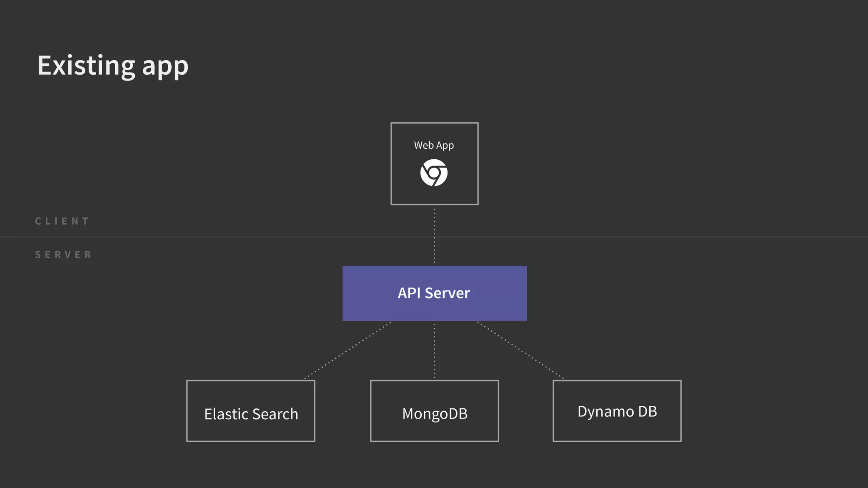This screenshot has height=488, width=868.
Task: Click the CLIENT section label
Action: pyautogui.click(x=62, y=221)
